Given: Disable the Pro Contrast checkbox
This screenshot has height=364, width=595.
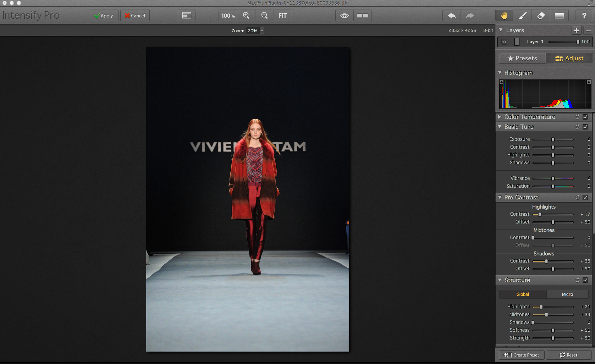Looking at the screenshot, I should (x=585, y=198).
